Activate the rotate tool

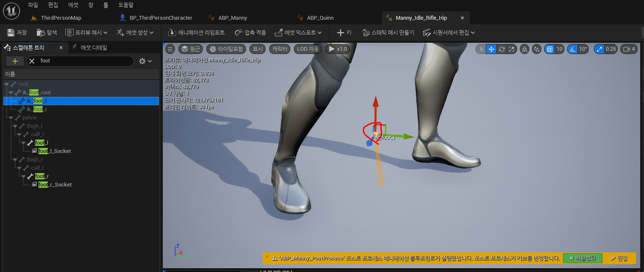[501, 49]
